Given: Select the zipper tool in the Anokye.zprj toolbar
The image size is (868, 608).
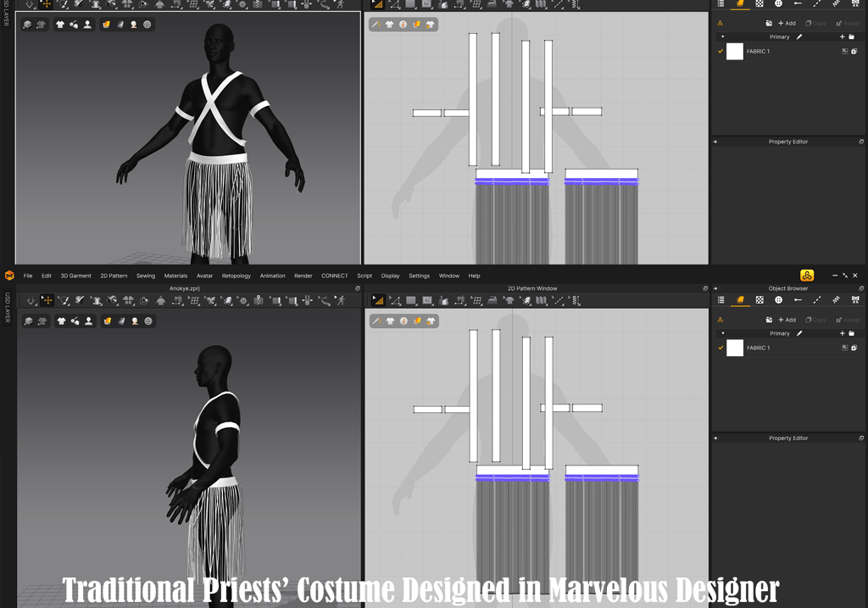Looking at the screenshot, I should click(259, 301).
